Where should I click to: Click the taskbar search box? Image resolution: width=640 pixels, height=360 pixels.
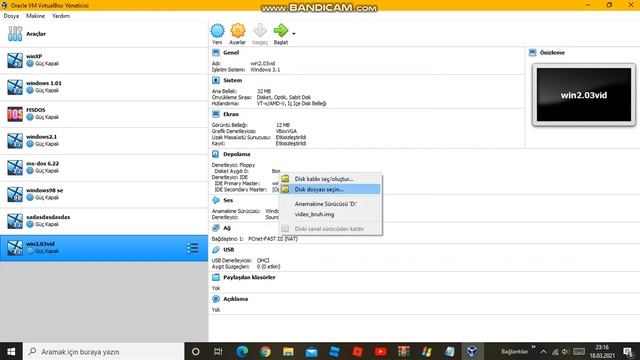pyautogui.click(x=104, y=351)
